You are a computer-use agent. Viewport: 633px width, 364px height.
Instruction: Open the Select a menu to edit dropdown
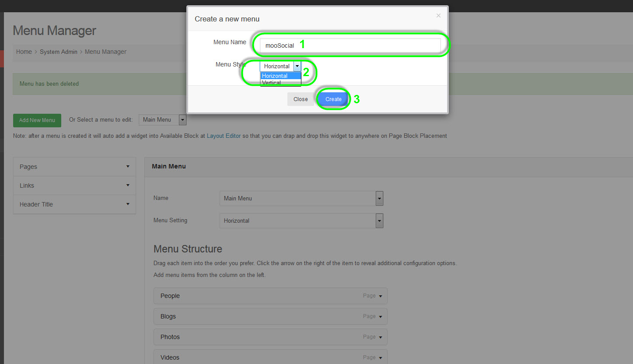(x=162, y=120)
